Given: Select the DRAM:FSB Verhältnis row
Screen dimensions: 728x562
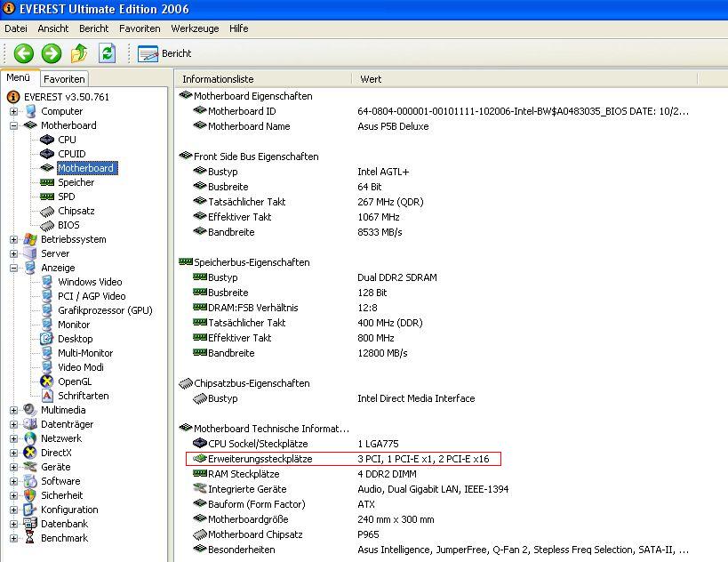Looking at the screenshot, I should tap(284, 308).
